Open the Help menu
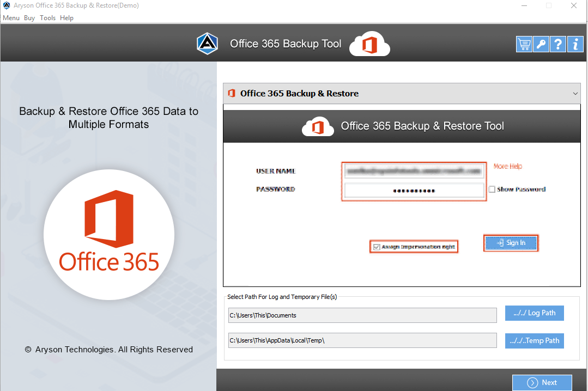This screenshot has height=391, width=588. pos(66,17)
